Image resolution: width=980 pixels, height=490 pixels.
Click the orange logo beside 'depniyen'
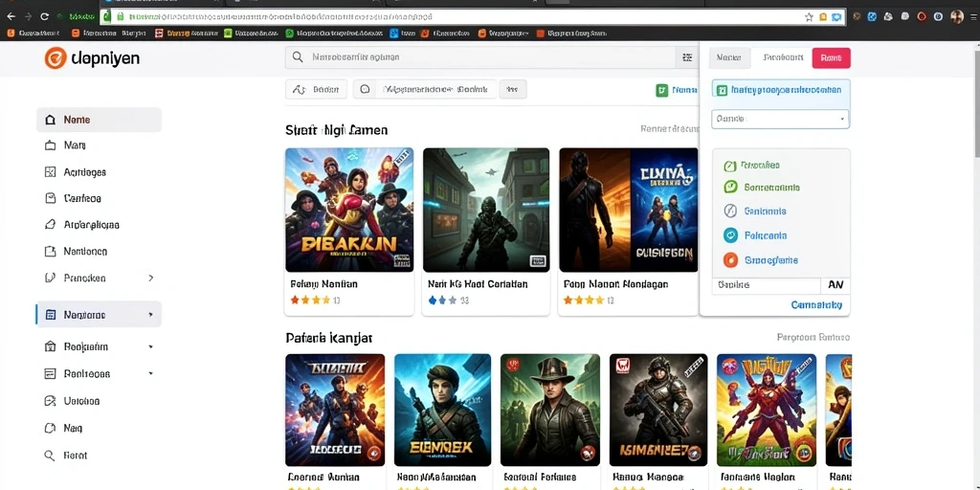(55, 58)
